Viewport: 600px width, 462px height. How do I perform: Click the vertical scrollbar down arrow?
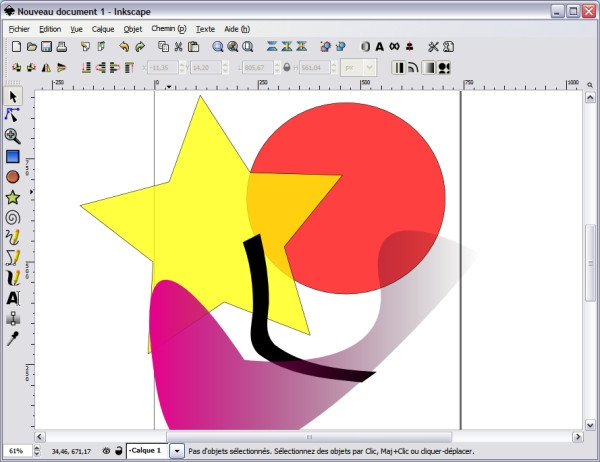(x=590, y=424)
